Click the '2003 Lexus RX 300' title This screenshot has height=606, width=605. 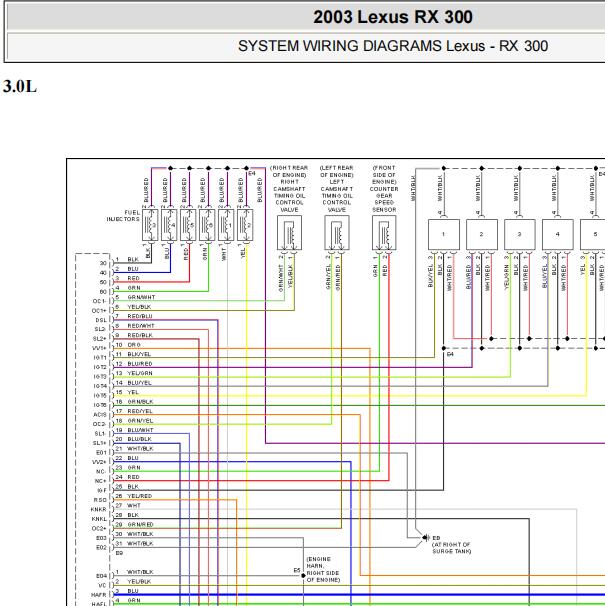pos(393,17)
